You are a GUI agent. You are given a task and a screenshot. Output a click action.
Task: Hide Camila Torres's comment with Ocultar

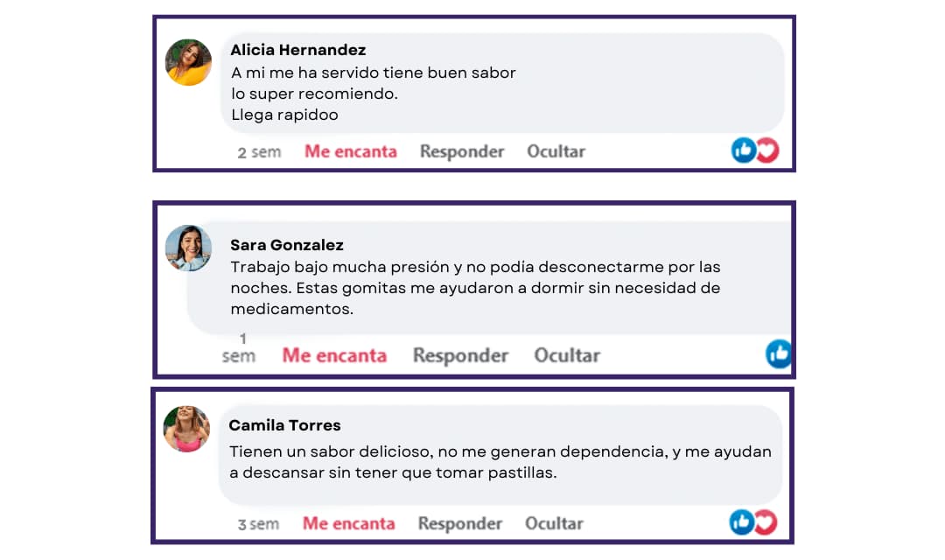554,523
